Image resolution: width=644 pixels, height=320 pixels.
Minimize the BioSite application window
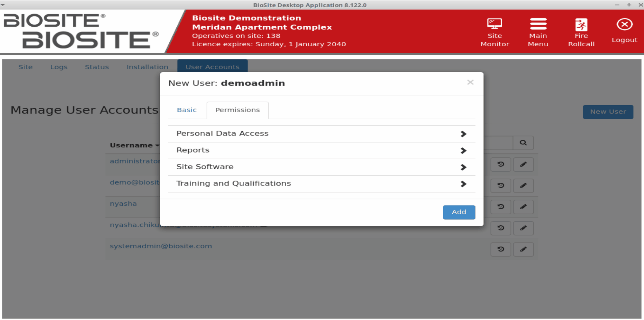617,5
